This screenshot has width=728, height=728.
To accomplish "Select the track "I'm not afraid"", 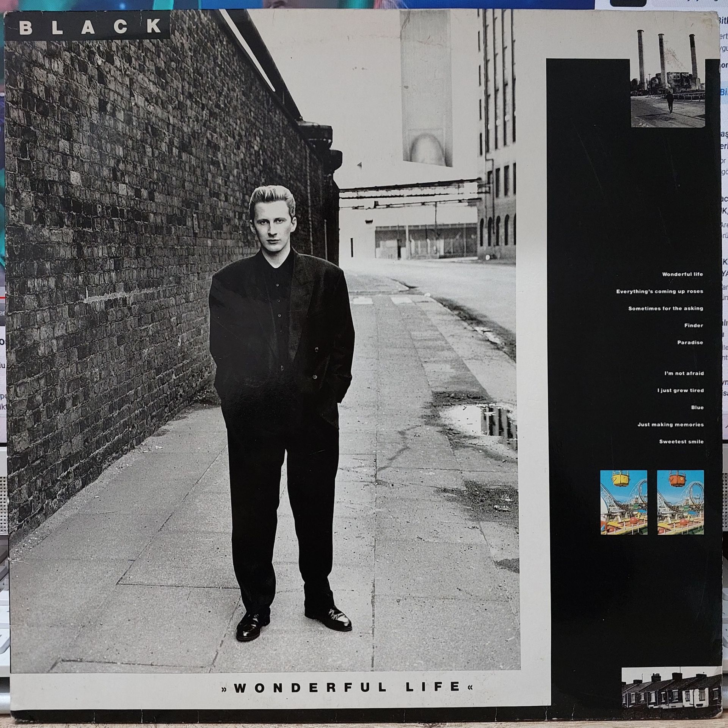I will (x=684, y=373).
